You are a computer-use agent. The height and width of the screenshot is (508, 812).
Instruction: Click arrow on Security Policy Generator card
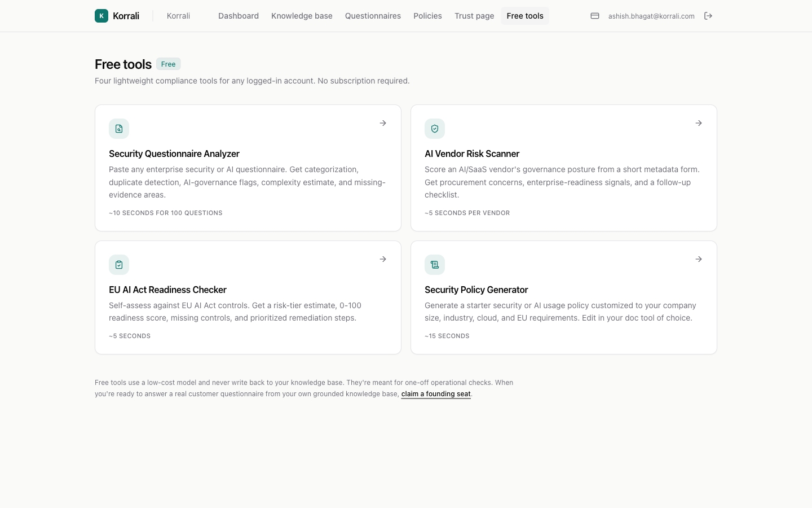[699, 259]
